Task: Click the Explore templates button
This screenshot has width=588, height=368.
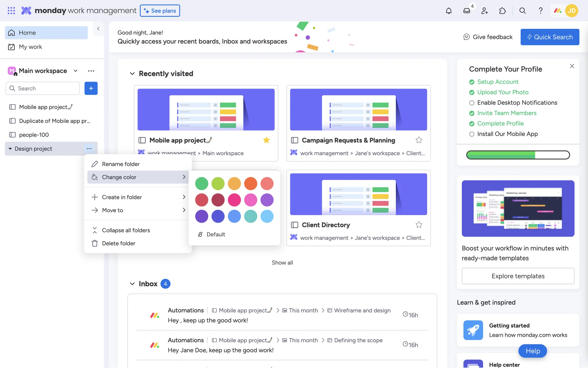Action: click(518, 276)
